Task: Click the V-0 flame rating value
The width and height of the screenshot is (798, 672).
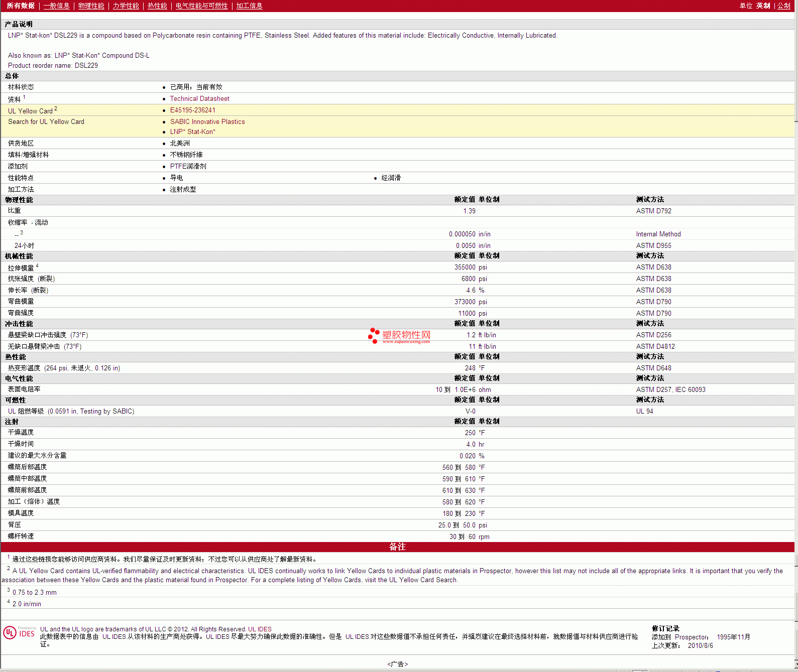Action: click(x=470, y=412)
